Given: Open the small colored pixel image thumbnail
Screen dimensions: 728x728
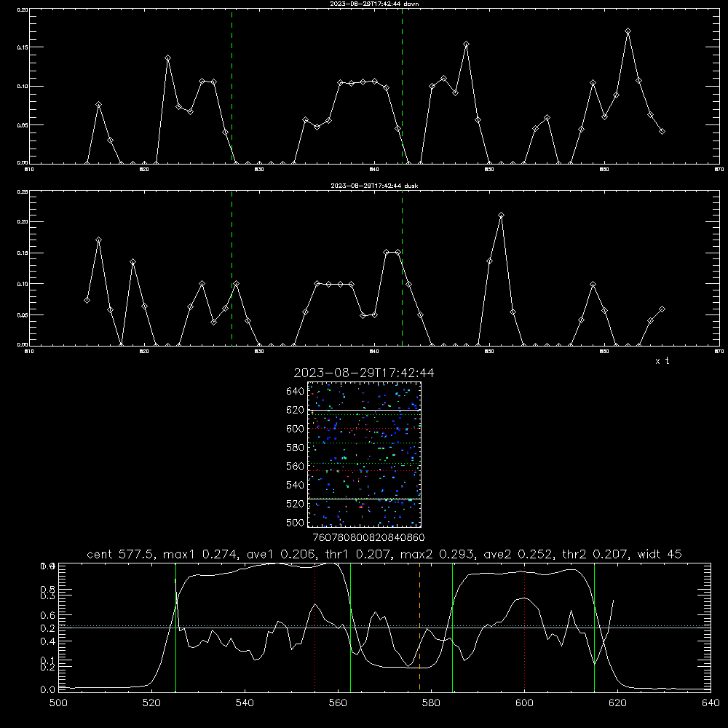Looking at the screenshot, I should click(x=365, y=454).
